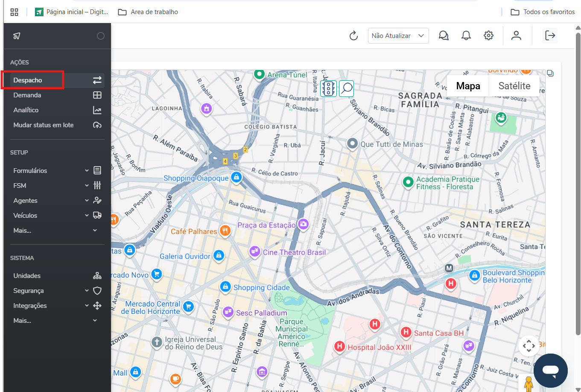
Task: Toggle the sidebar pin circle
Action: [101, 36]
